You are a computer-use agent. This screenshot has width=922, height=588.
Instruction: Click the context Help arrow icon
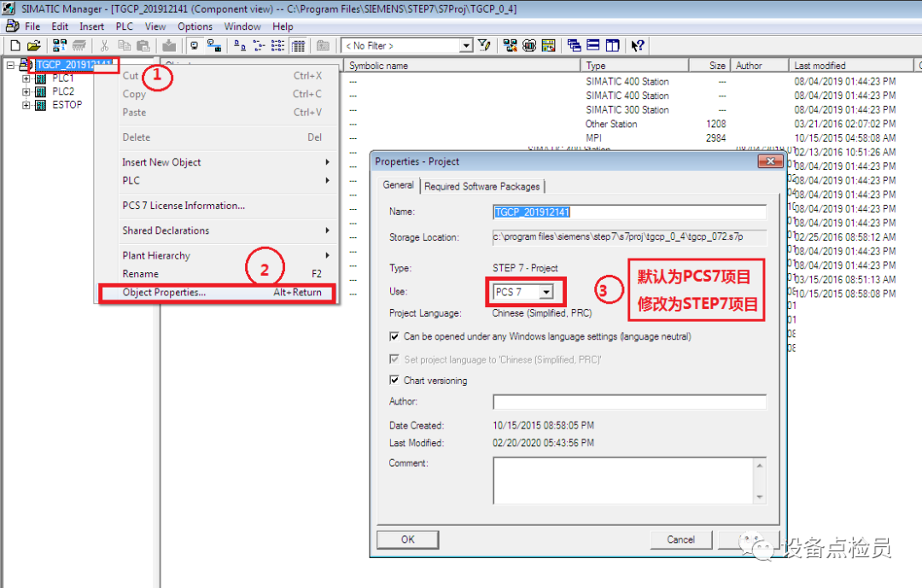[638, 45]
